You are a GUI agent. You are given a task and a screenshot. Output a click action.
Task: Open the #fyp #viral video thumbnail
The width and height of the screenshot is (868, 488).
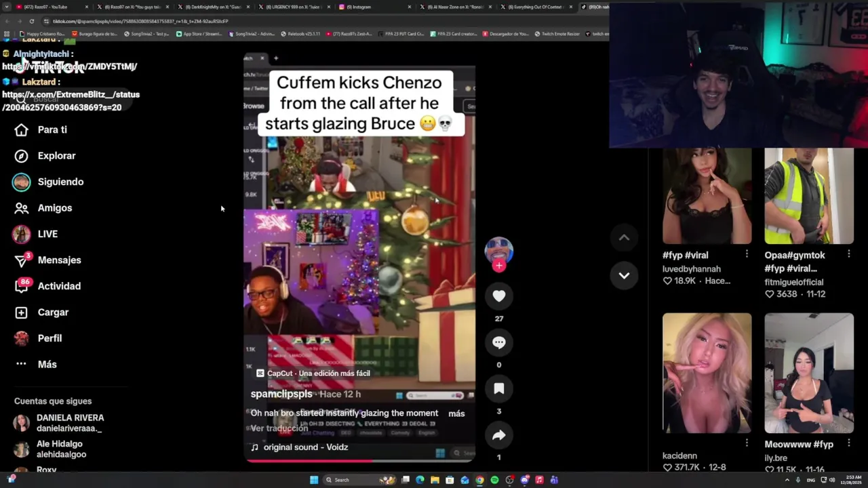pyautogui.click(x=707, y=196)
